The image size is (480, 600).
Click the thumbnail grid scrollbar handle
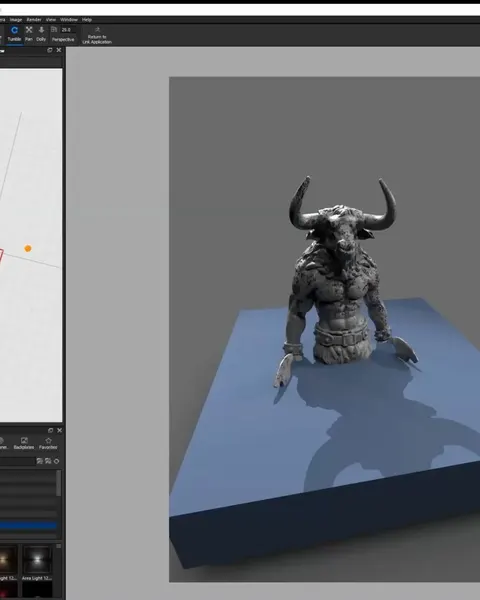pyautogui.click(x=59, y=546)
